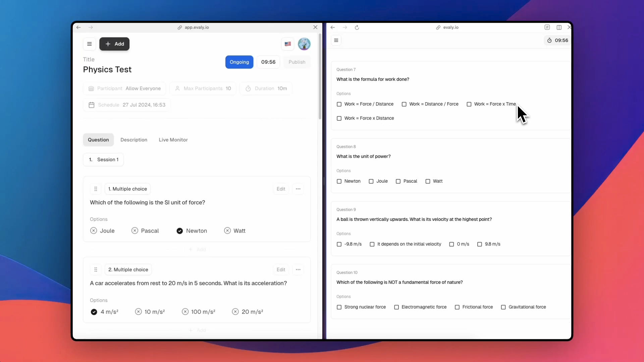Go forward in left app.evaly.io window
The width and height of the screenshot is (644, 362).
click(x=91, y=27)
